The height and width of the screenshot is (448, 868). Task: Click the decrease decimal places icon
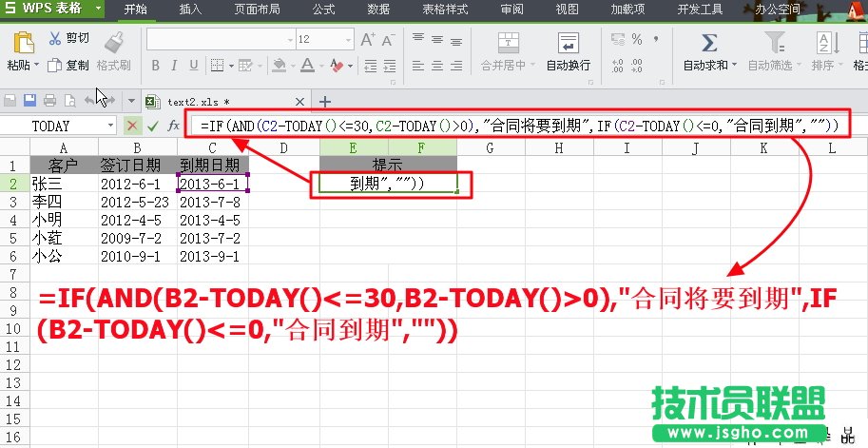tap(637, 66)
